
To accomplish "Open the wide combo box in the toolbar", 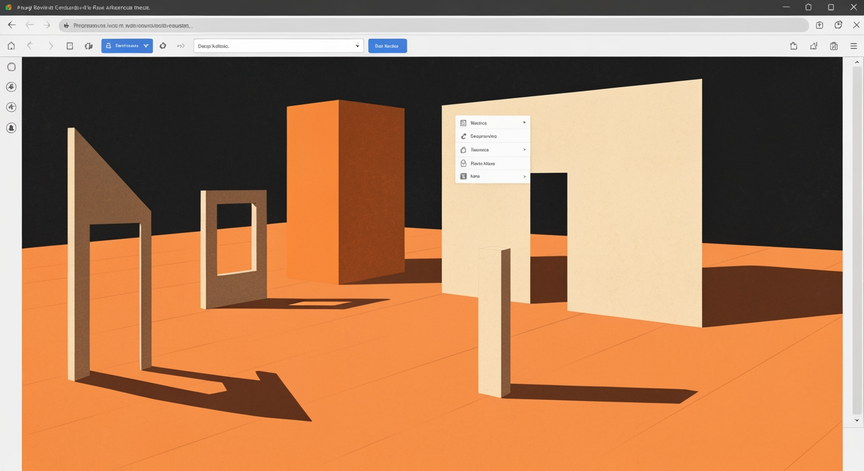I will click(x=278, y=46).
